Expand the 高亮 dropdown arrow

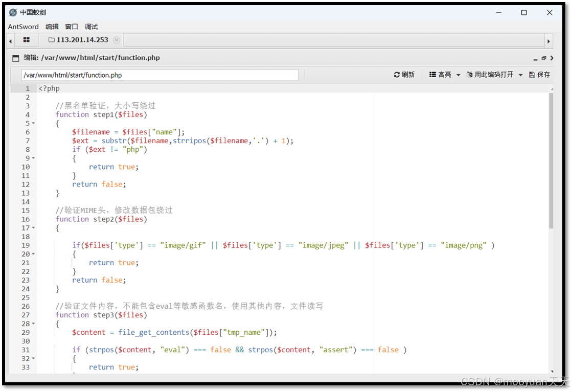tap(458, 75)
